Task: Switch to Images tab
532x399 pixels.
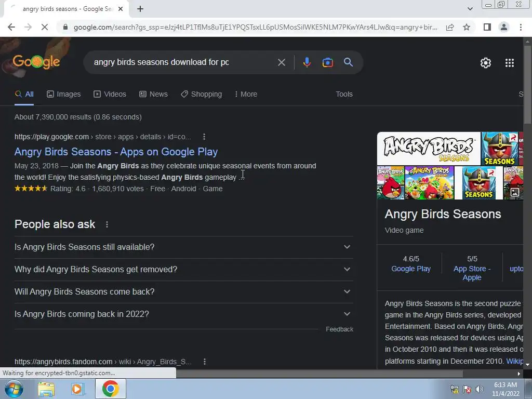Action: (64, 95)
